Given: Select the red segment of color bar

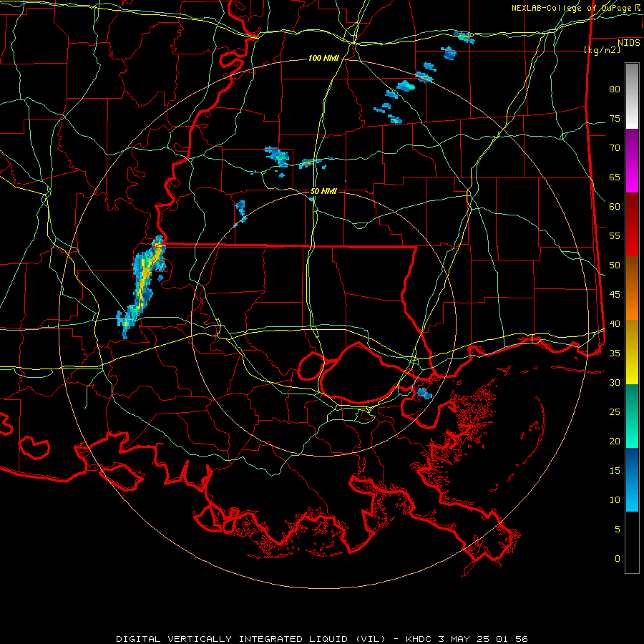Looking at the screenshot, I should tap(632, 224).
